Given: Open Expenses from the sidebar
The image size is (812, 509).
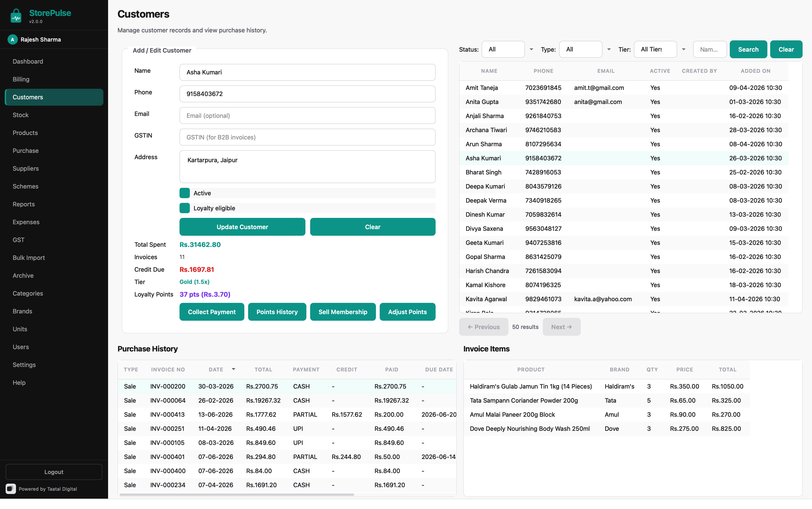Looking at the screenshot, I should pos(54,222).
